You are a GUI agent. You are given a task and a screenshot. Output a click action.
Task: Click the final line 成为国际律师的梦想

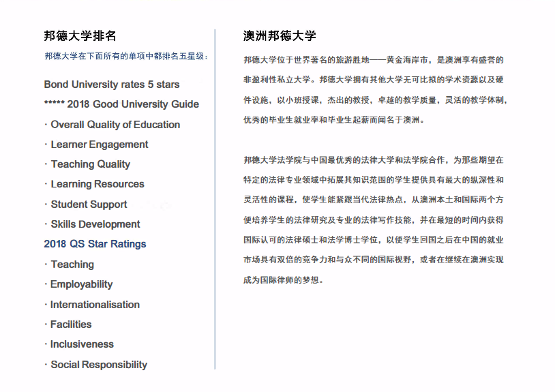coord(283,280)
